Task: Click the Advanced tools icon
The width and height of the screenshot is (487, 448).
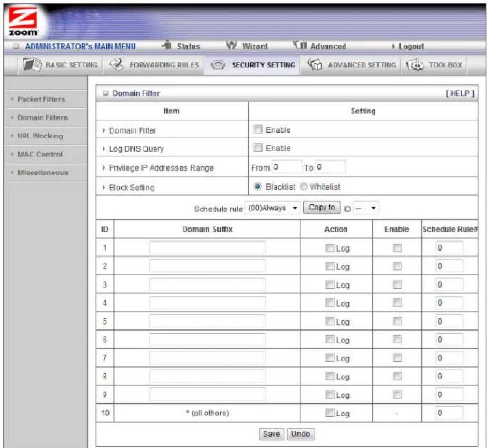Action: click(300, 45)
